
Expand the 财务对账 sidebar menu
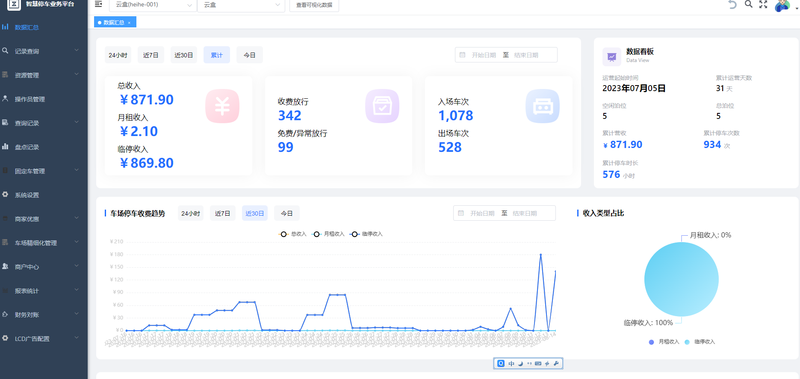43,315
